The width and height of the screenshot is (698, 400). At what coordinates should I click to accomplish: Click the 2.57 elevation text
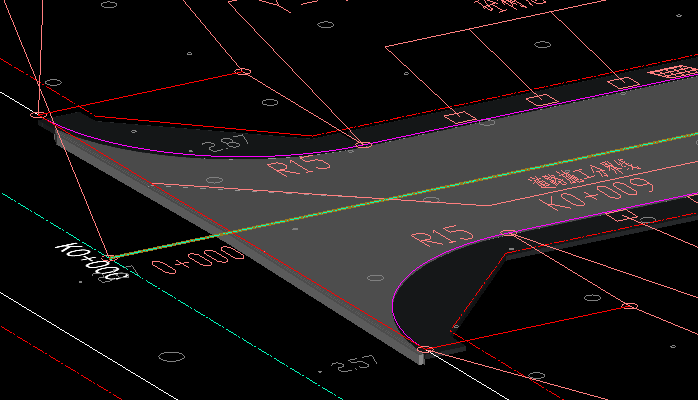point(354,364)
